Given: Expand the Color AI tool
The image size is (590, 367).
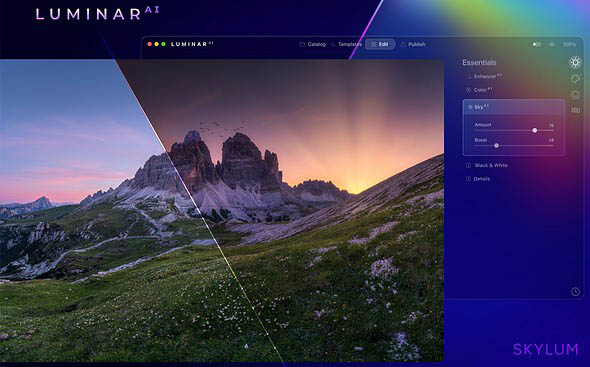Looking at the screenshot, I should (479, 90).
